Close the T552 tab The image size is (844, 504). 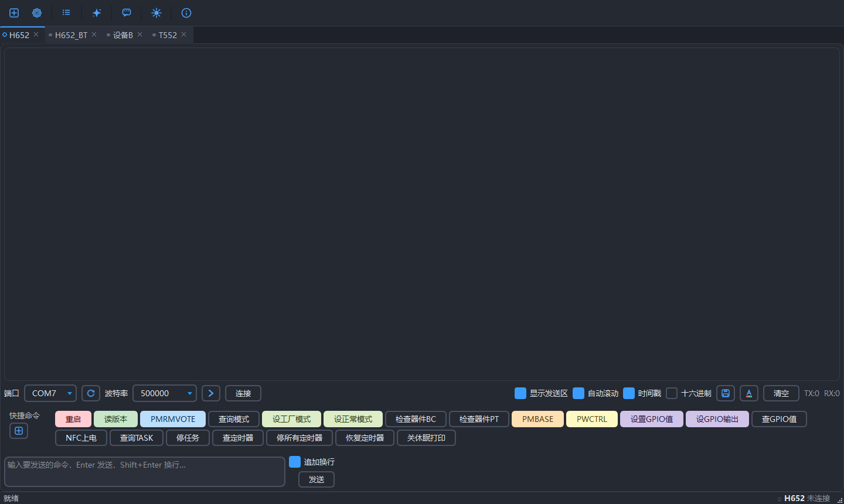click(183, 35)
